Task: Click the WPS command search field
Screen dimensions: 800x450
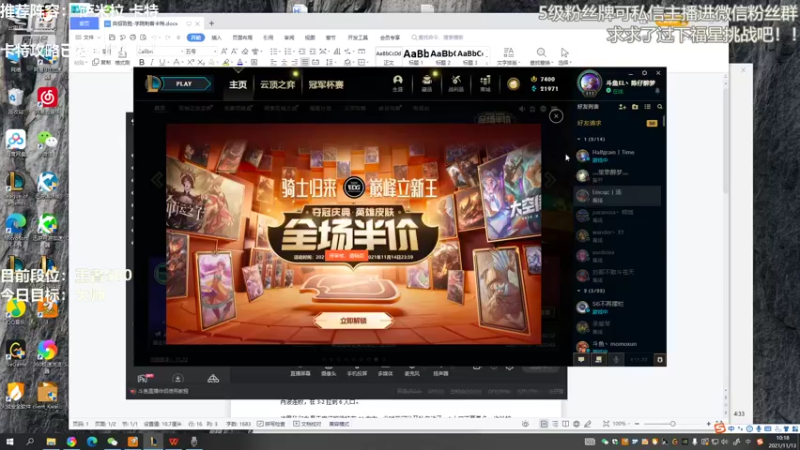Action: 439,38
